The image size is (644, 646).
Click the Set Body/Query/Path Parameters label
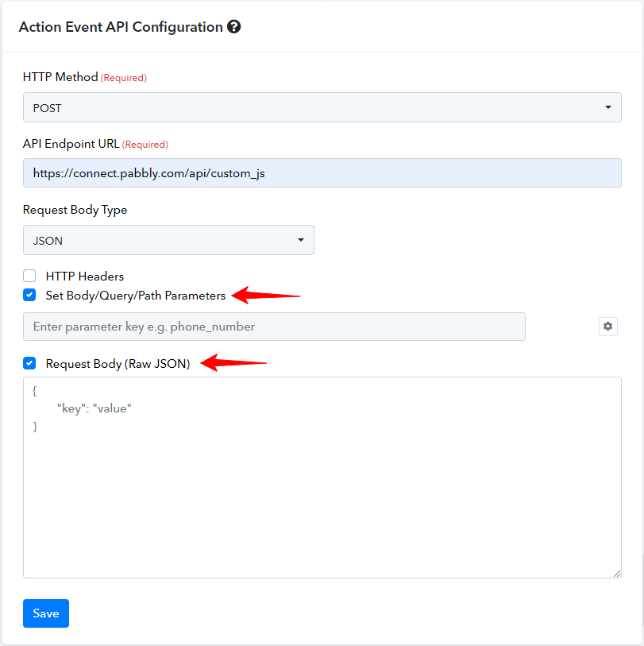[x=136, y=296]
